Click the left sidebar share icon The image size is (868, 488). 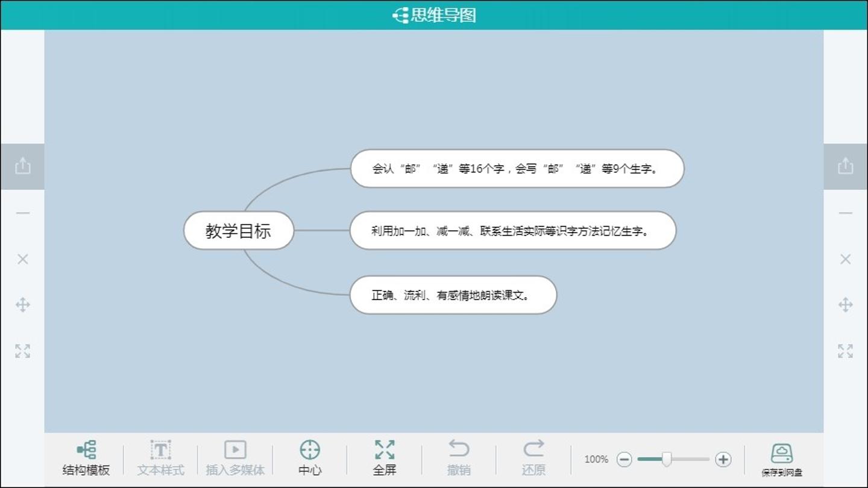click(x=22, y=166)
